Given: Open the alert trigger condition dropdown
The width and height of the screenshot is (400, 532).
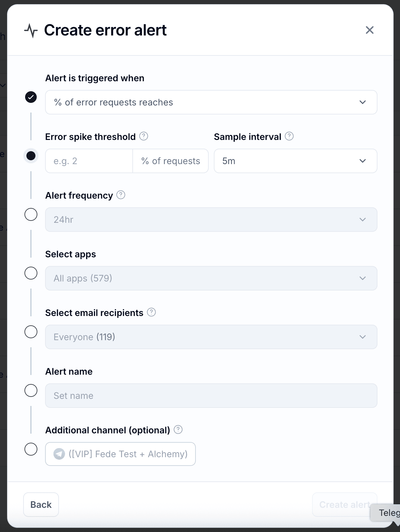Looking at the screenshot, I should pyautogui.click(x=211, y=102).
